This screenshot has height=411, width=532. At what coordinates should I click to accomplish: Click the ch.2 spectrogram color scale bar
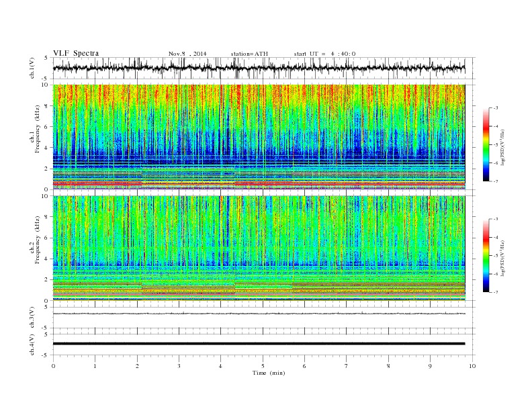pos(486,256)
